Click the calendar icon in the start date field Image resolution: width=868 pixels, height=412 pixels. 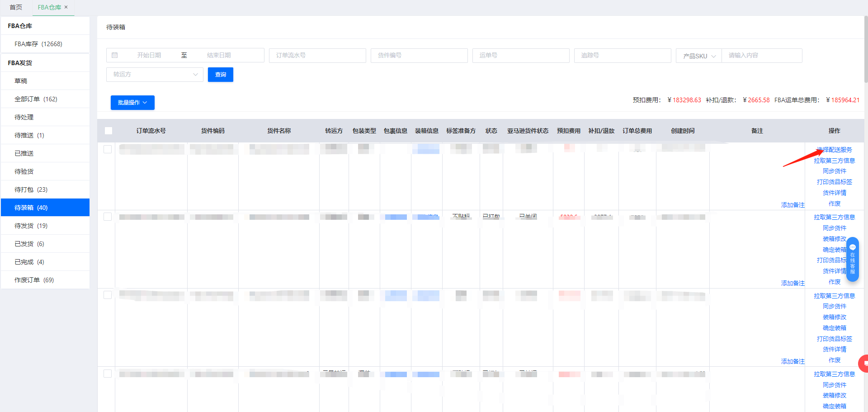point(115,55)
